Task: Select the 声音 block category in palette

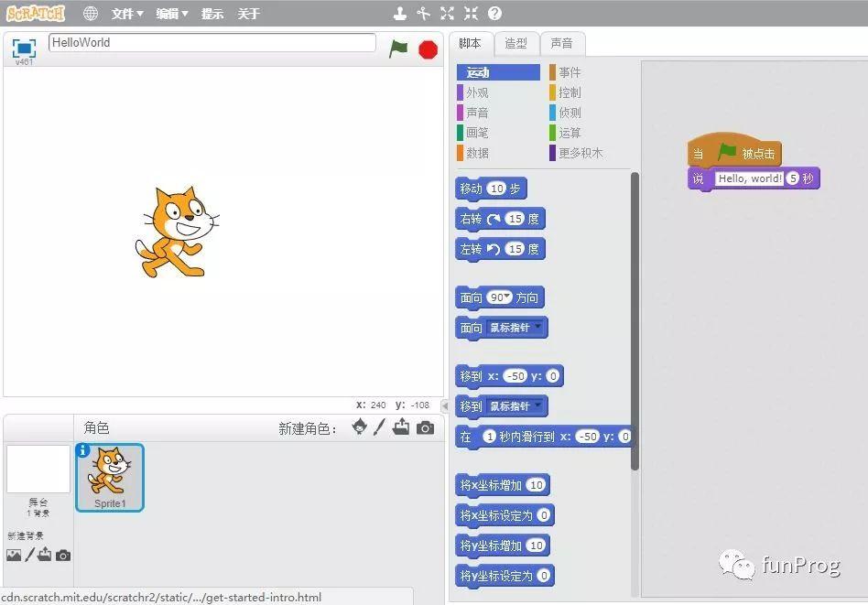Action: 473,113
